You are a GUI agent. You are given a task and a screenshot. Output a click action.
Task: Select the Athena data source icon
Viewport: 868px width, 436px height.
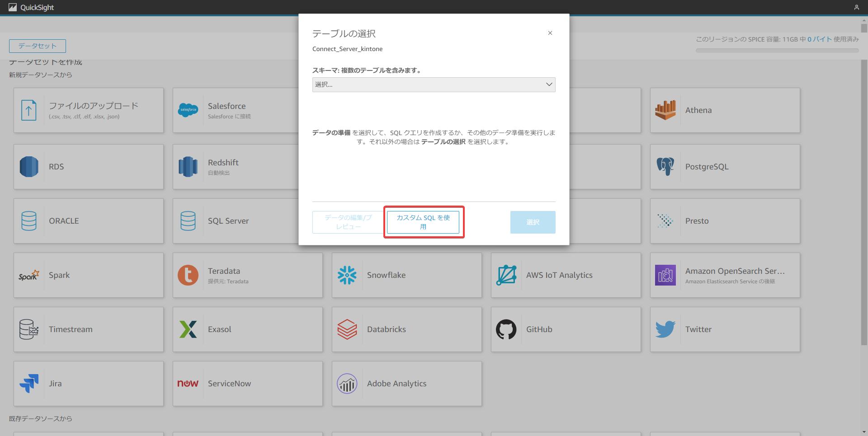[665, 110]
